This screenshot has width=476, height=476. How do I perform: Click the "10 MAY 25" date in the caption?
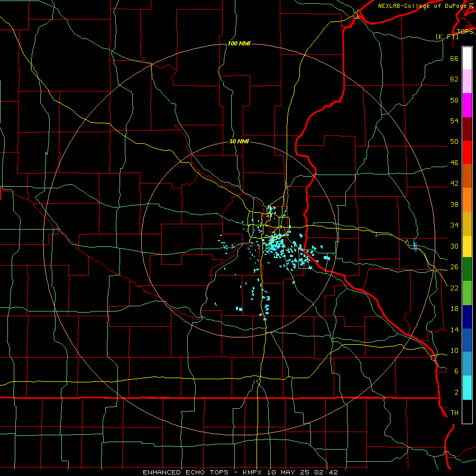[288, 472]
